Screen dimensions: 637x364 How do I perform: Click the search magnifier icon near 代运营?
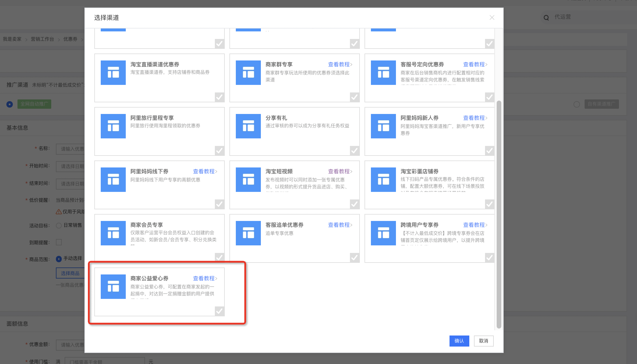pos(546,18)
